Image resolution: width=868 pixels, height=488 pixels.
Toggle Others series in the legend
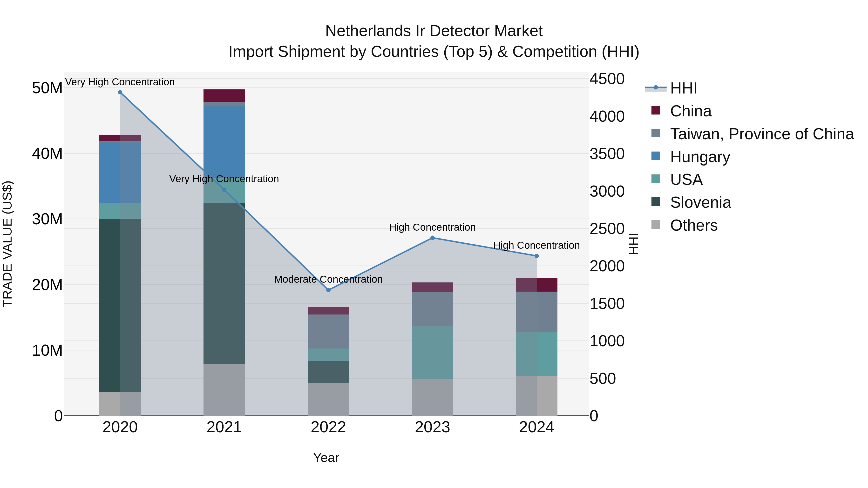[x=685, y=225]
